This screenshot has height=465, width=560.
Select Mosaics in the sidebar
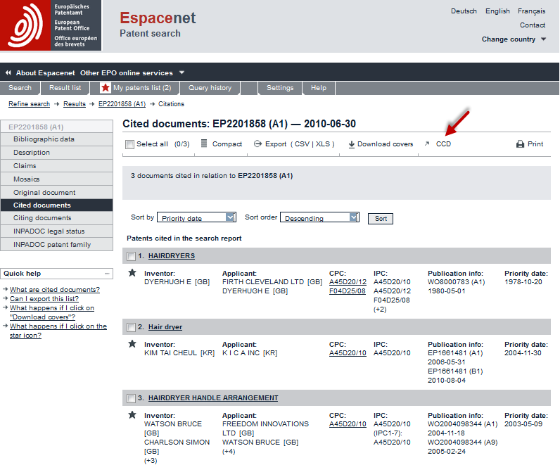click(57, 179)
